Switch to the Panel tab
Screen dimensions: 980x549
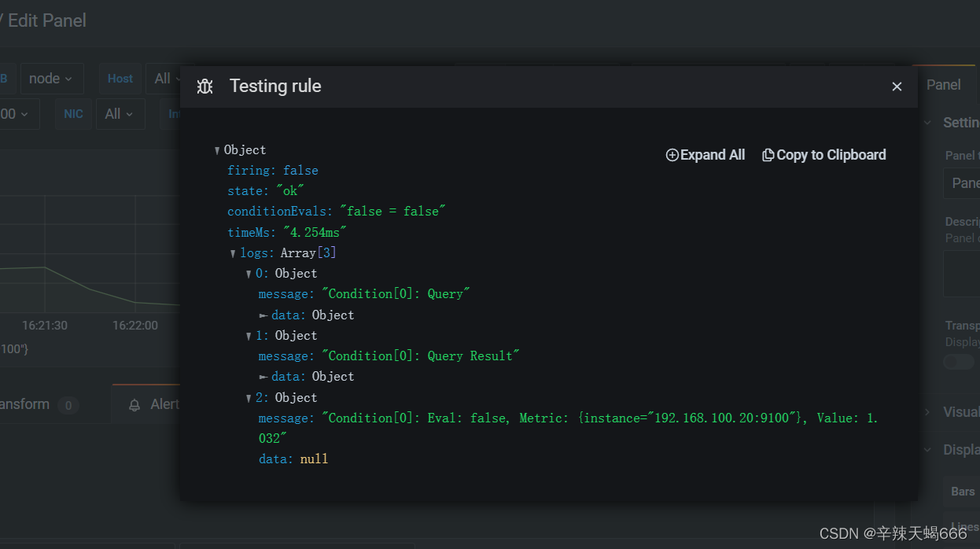[943, 85]
